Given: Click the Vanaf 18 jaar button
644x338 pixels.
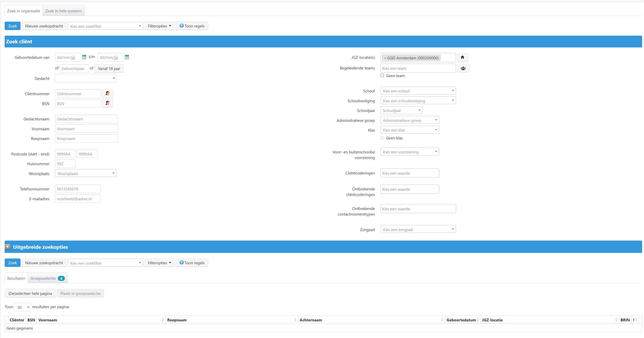Looking at the screenshot, I should 109,68.
